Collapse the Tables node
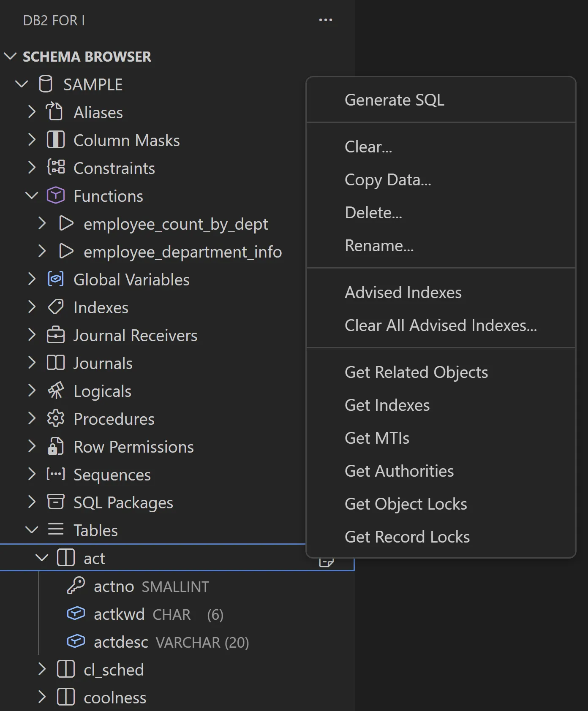 [x=32, y=530]
